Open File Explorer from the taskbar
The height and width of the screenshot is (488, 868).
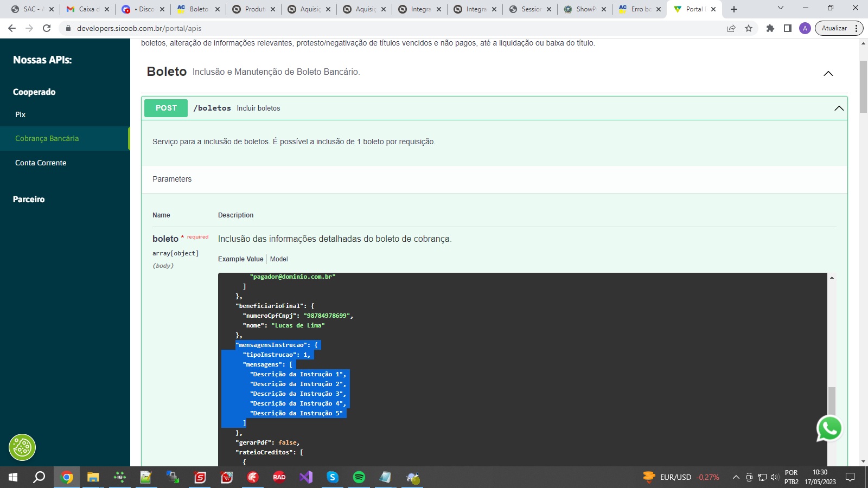tap(93, 477)
